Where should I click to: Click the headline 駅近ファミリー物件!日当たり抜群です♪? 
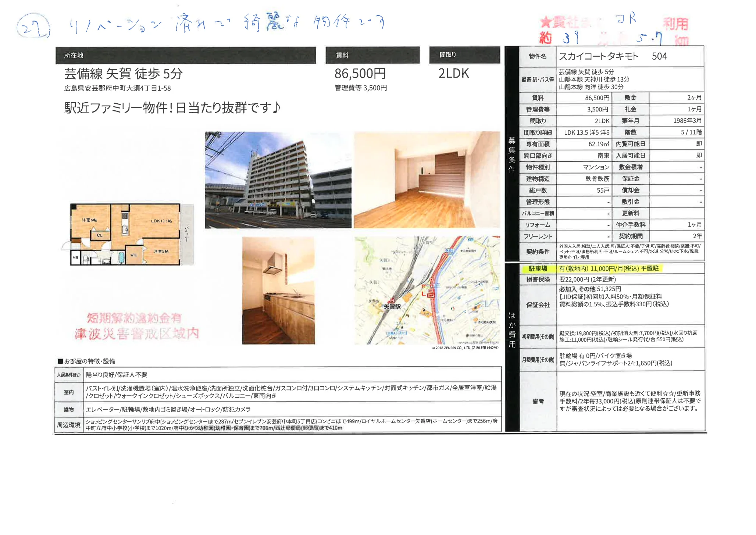coord(172,108)
